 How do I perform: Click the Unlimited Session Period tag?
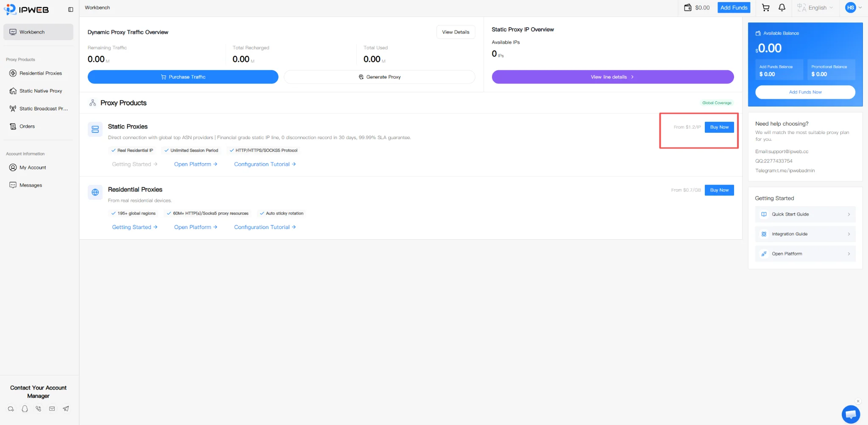point(191,150)
